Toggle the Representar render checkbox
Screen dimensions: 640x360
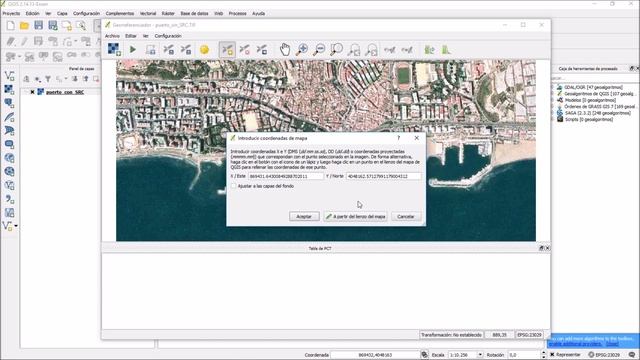point(552,355)
